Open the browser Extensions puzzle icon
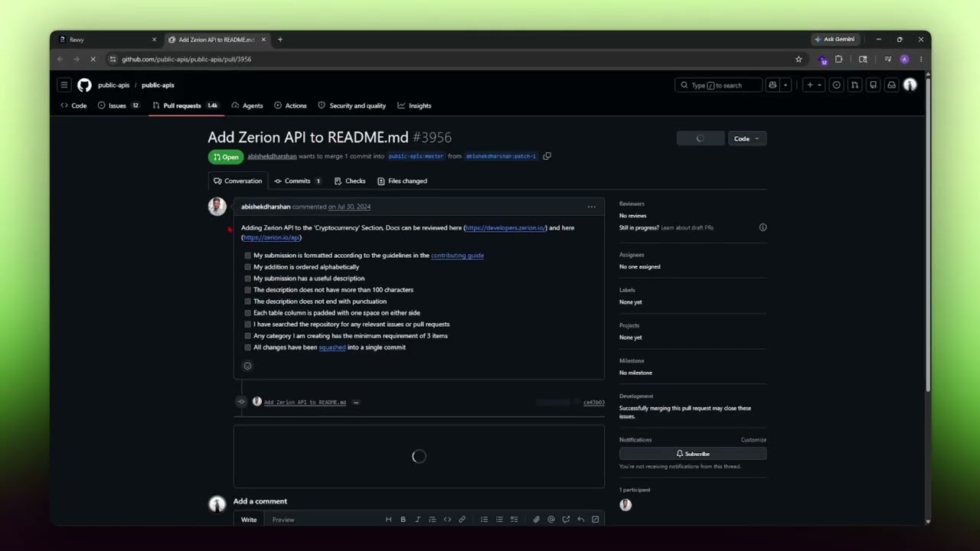The height and width of the screenshot is (551, 980). click(x=838, y=59)
